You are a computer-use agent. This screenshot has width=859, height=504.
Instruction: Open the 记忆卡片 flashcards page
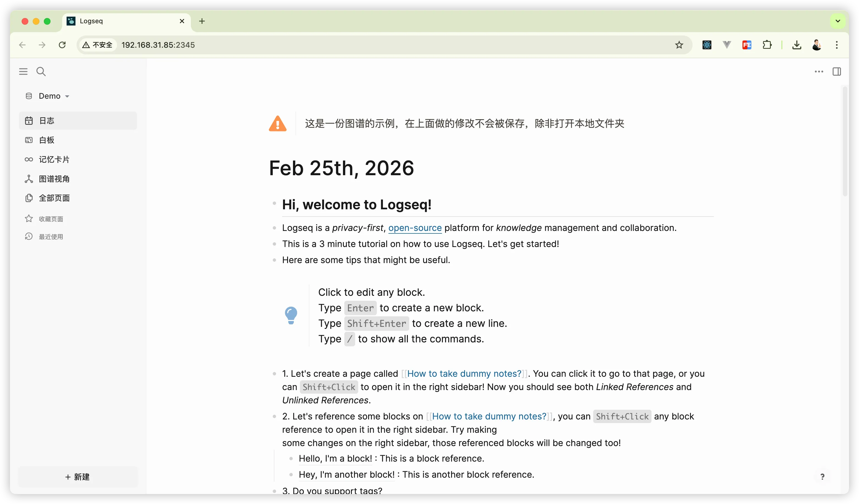[78, 159]
